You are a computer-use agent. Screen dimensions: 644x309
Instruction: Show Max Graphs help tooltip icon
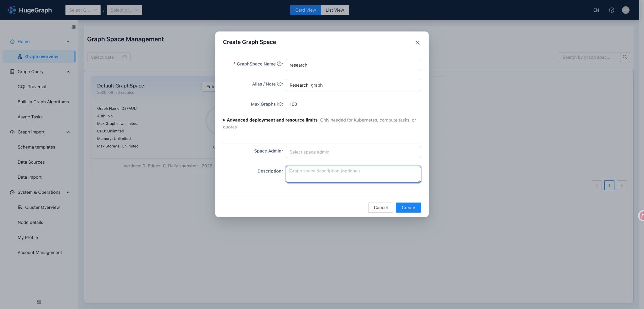(279, 104)
